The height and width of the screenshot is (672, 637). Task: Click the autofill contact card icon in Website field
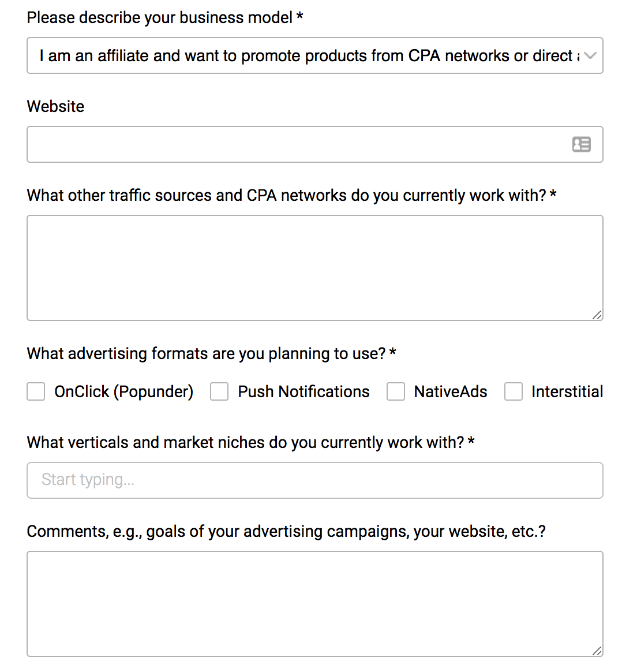point(581,144)
